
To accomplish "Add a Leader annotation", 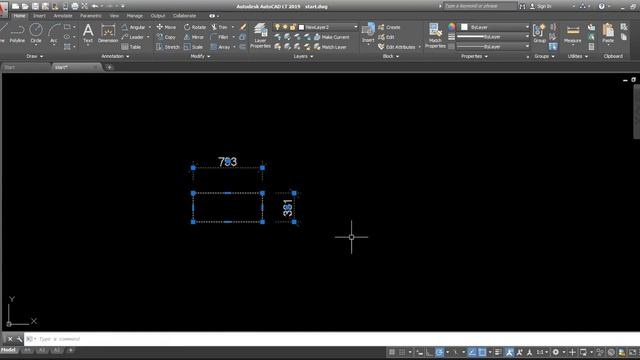I will [133, 37].
